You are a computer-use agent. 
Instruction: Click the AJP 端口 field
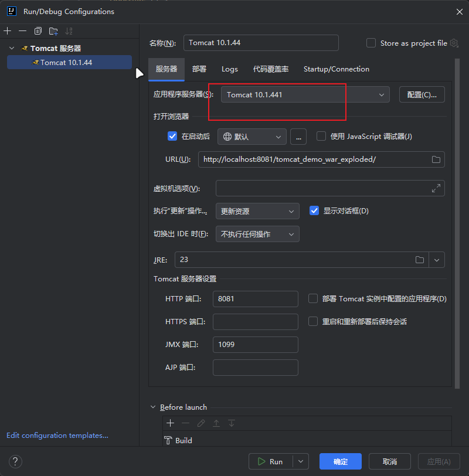[256, 368]
